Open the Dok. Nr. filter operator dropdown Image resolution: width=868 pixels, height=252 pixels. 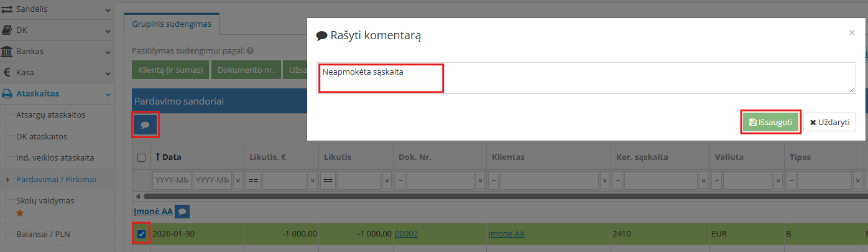400,180
